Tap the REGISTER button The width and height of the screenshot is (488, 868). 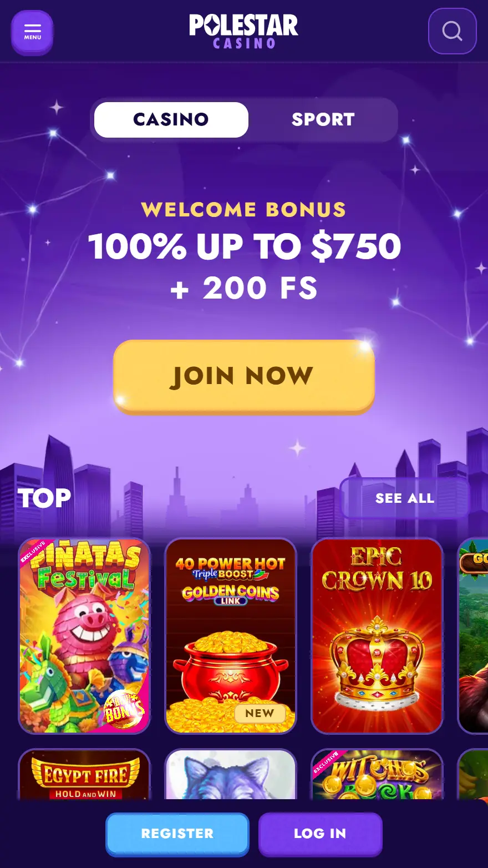coord(177,834)
